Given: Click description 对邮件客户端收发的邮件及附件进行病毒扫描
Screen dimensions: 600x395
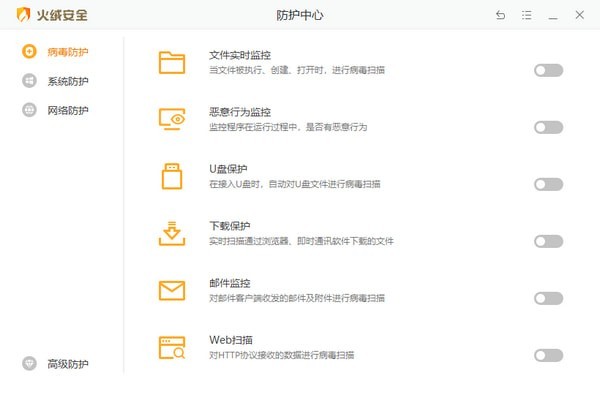Looking at the screenshot, I should point(297,298).
